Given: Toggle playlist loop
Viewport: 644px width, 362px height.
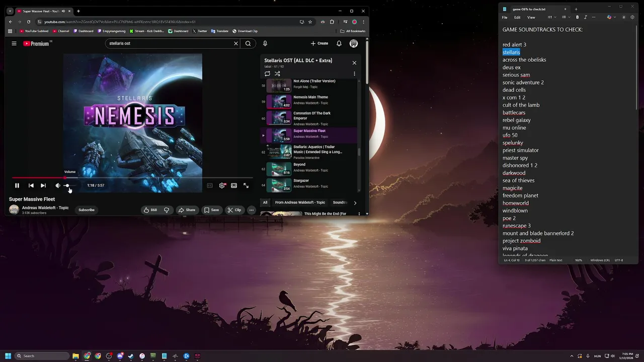Looking at the screenshot, I should [267, 73].
